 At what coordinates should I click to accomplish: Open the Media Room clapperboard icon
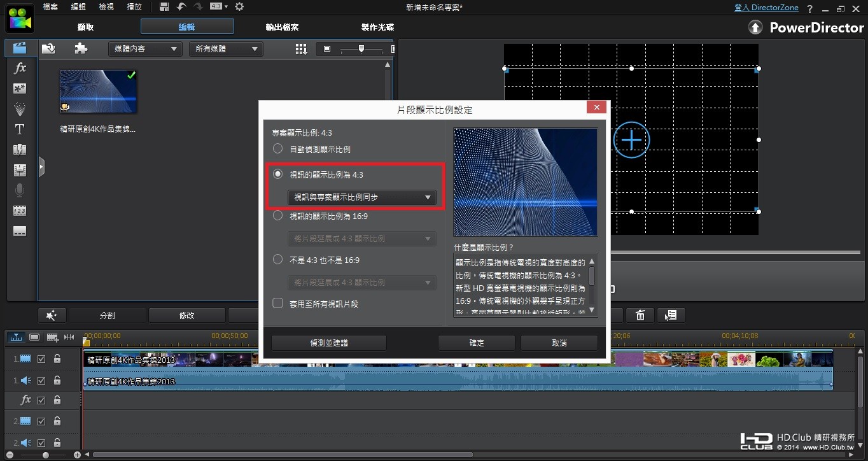(20, 48)
